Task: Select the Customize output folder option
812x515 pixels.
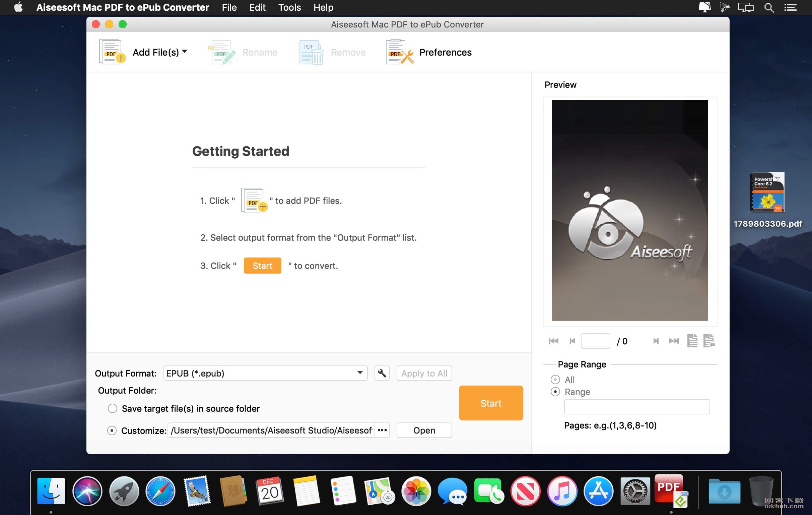Action: click(x=112, y=430)
